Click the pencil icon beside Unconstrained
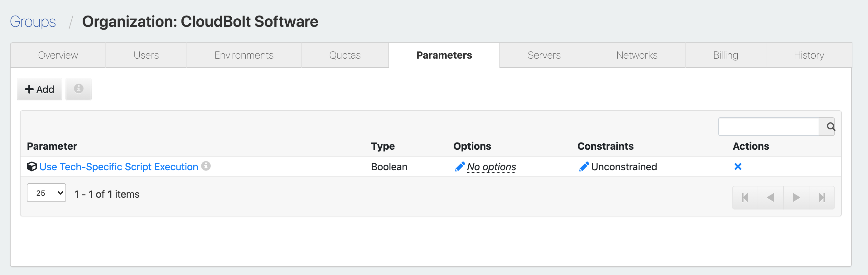The width and height of the screenshot is (868, 275). [584, 166]
